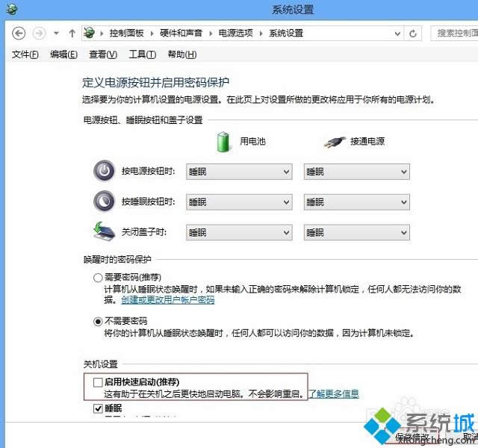This screenshot has height=448, width=478.
Task: Open 了解更多信息 link
Action: pos(334,394)
